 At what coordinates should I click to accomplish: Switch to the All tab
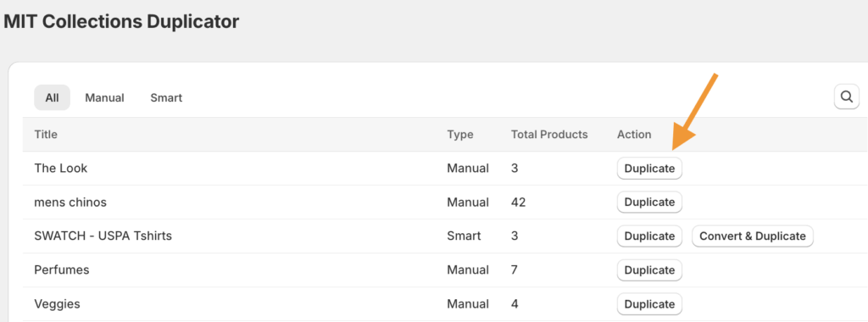pos(52,98)
